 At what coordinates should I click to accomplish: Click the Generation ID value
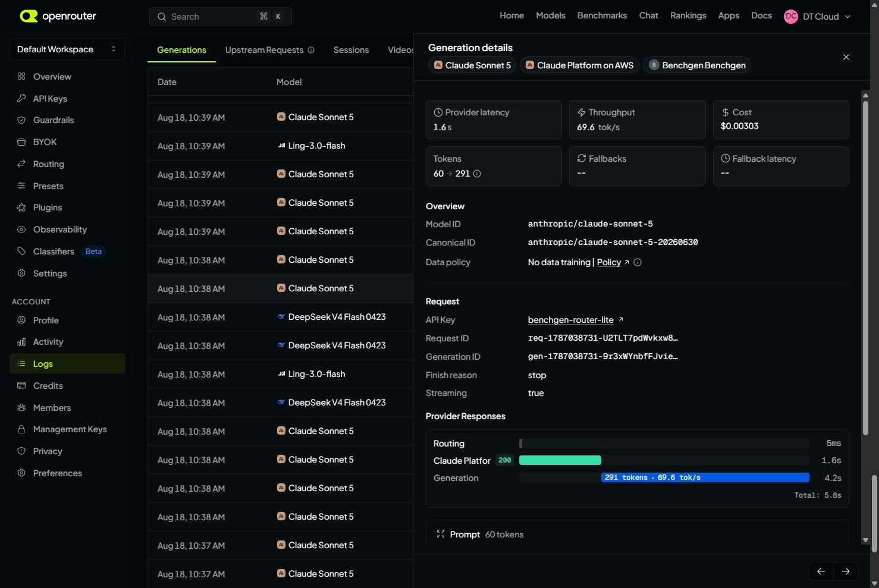click(x=603, y=357)
